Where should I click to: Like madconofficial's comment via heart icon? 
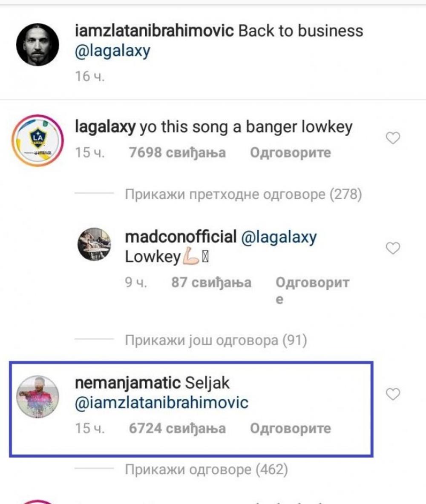tap(392, 249)
